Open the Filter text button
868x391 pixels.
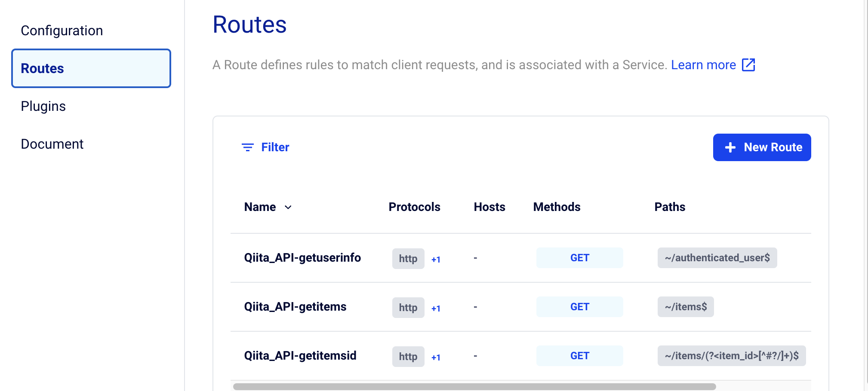coord(275,147)
